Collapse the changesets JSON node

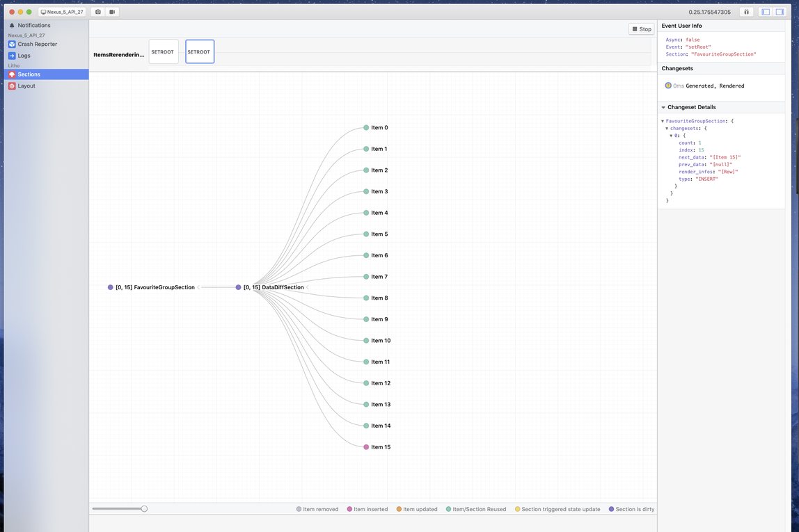point(667,129)
